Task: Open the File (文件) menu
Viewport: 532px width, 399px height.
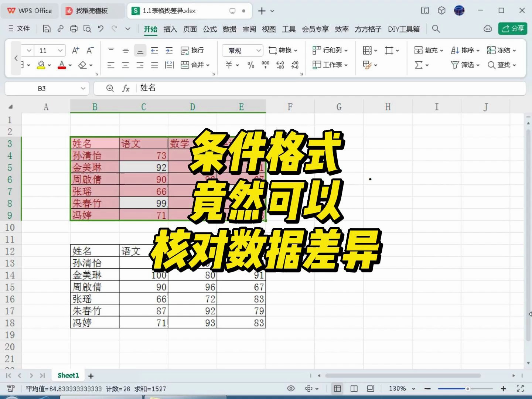Action: (x=19, y=28)
